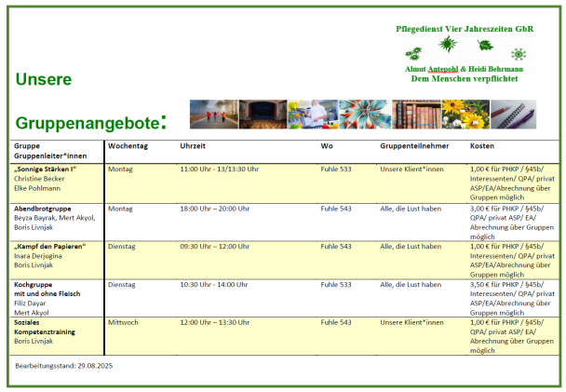566x392 pixels.
Task: Click the Kochgruppe time cell 10:30 Uhr
Action: (215, 284)
